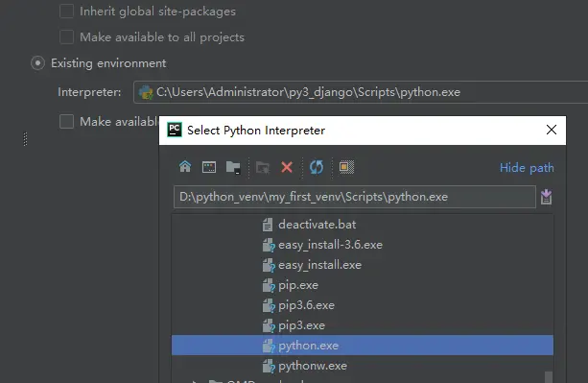Click file icon next to pip.exe
588x383 pixels.
pos(269,285)
